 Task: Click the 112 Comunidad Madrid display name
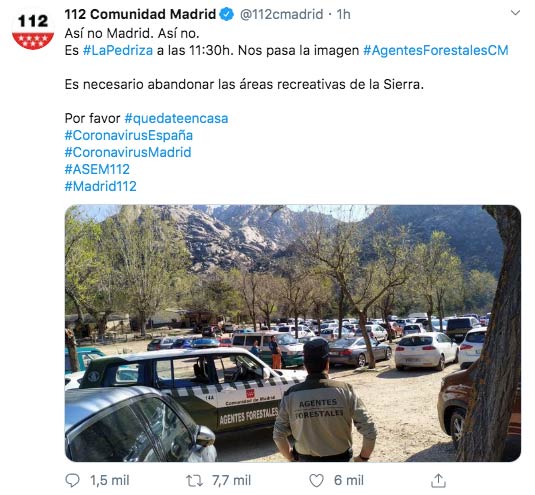[140, 14]
